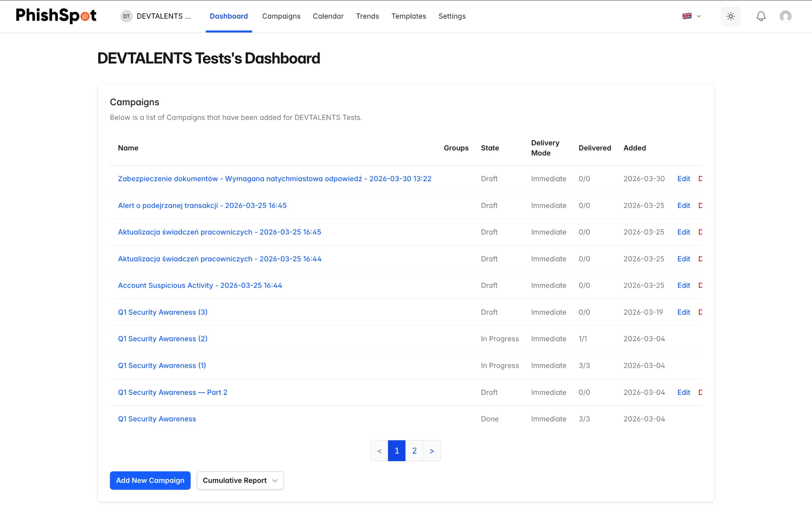Click the next page arrow
Viewport: 812px width, 508px height.
click(432, 450)
